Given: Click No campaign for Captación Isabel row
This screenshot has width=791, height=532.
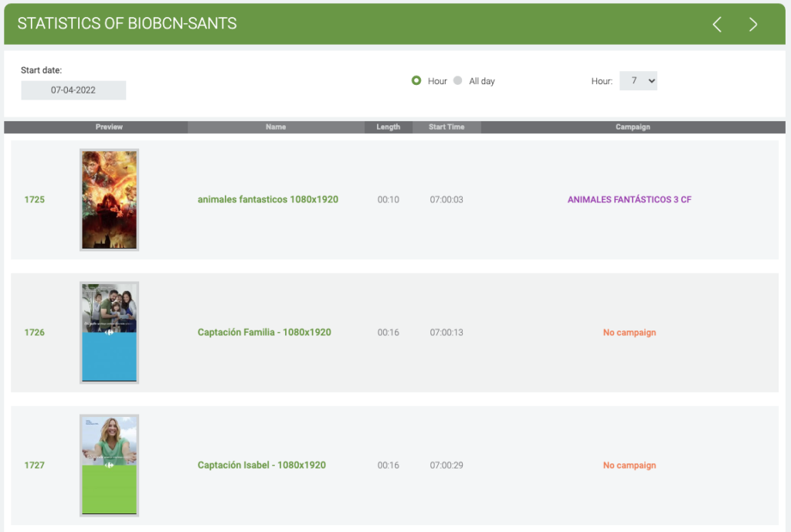Looking at the screenshot, I should coord(629,466).
